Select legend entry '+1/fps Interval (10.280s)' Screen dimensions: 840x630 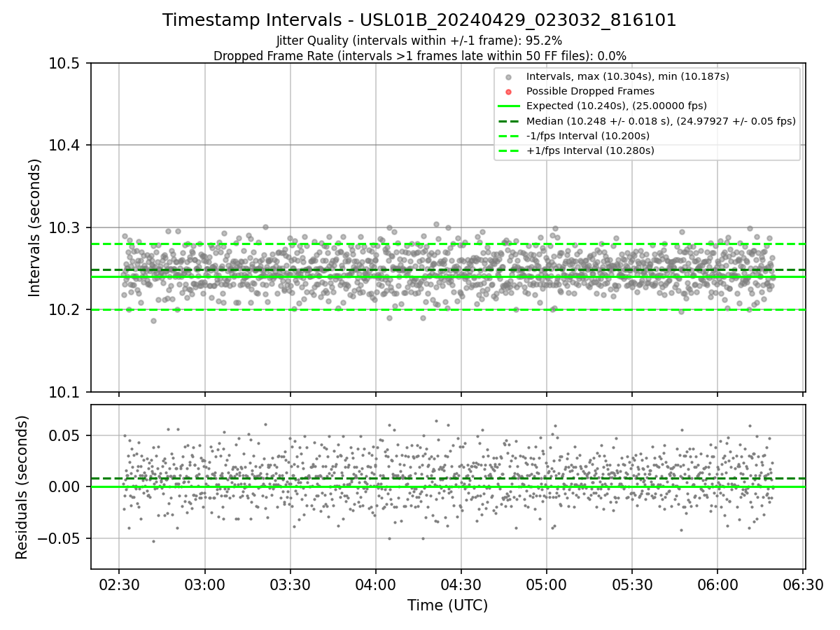590,150
